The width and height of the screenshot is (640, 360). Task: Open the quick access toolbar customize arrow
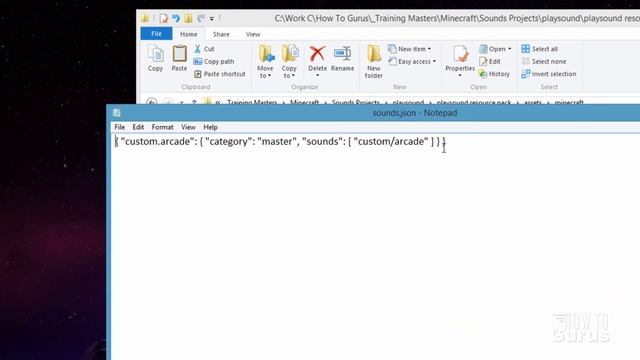pos(212,19)
